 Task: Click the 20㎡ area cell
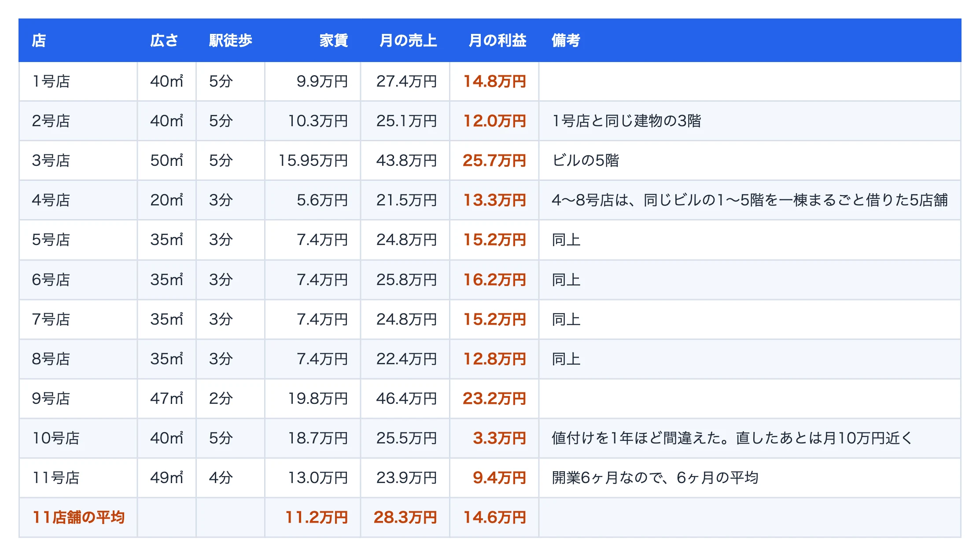click(166, 200)
